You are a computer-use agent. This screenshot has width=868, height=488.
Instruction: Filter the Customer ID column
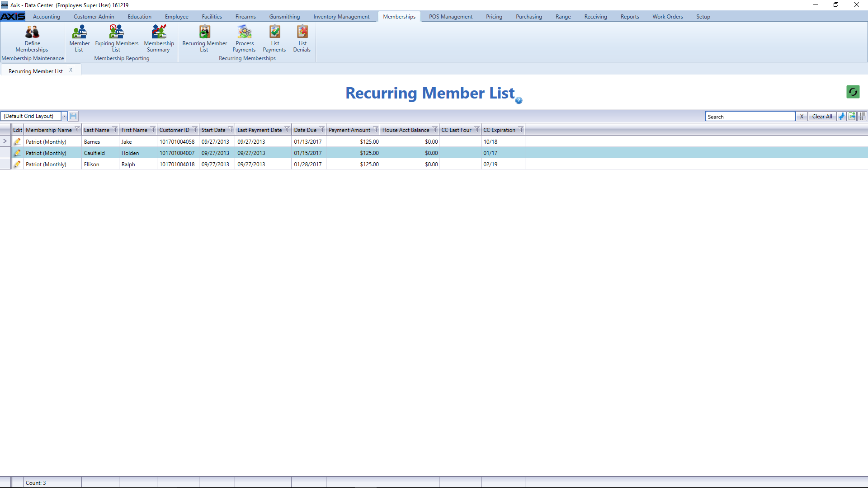point(194,129)
